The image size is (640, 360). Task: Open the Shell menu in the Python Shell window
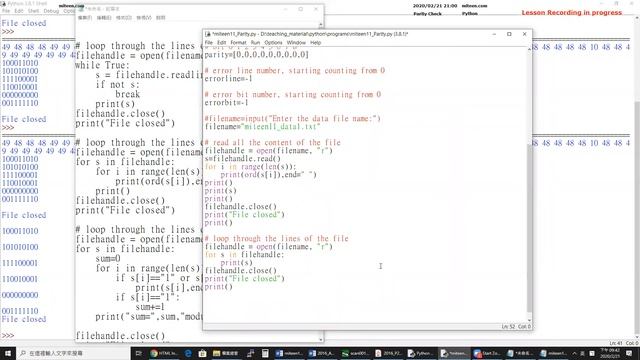coord(33,11)
